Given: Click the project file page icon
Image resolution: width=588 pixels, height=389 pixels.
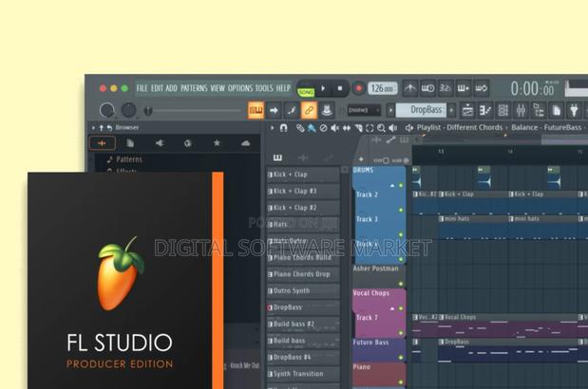Looking at the screenshot, I should [557, 110].
